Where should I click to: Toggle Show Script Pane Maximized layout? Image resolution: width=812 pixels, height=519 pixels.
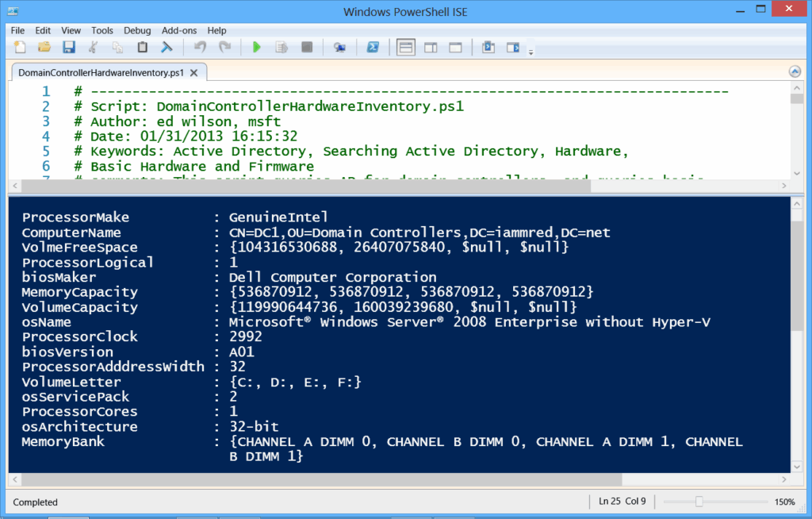tap(454, 47)
